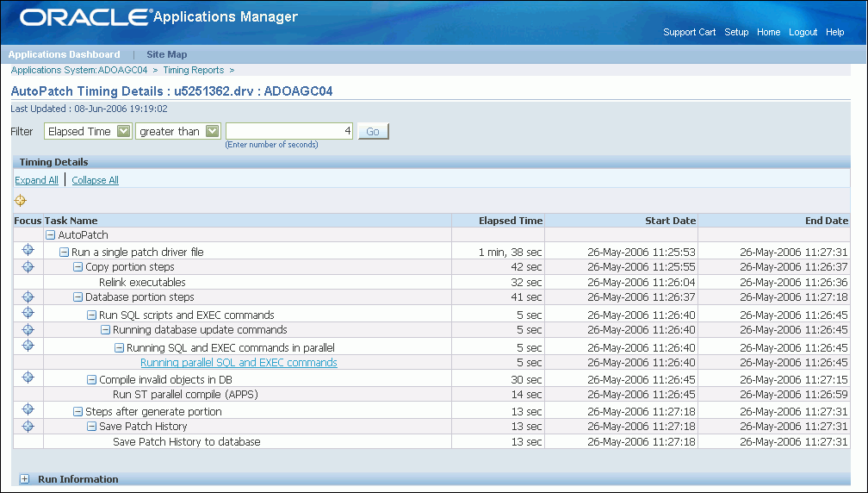Screen dimensions: 868x493
Task: Focus on Run a single patch driver file
Action: coord(28,250)
